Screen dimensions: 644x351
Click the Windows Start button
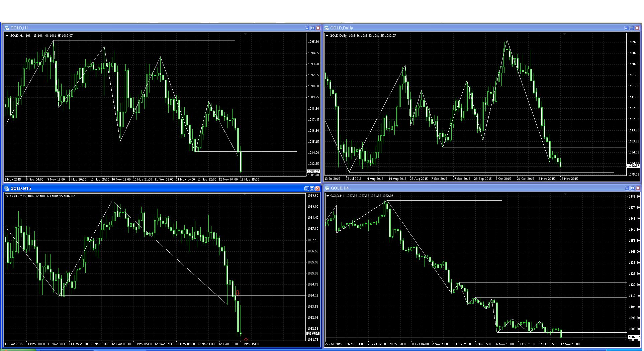17,350
